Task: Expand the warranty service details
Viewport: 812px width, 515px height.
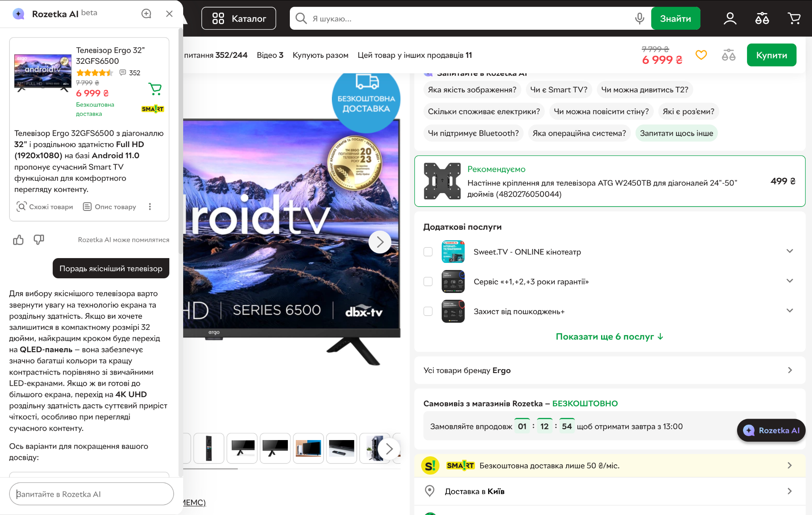Action: [x=789, y=281]
